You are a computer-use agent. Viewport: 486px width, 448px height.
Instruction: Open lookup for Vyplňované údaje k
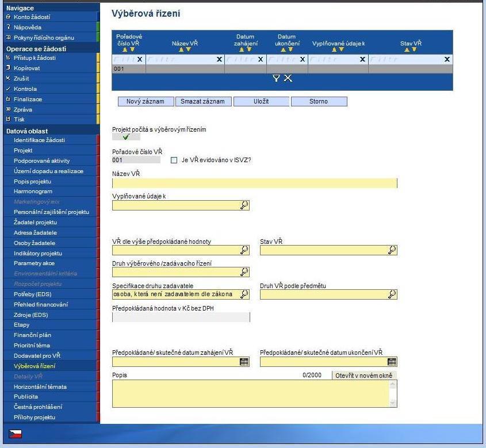244,205
